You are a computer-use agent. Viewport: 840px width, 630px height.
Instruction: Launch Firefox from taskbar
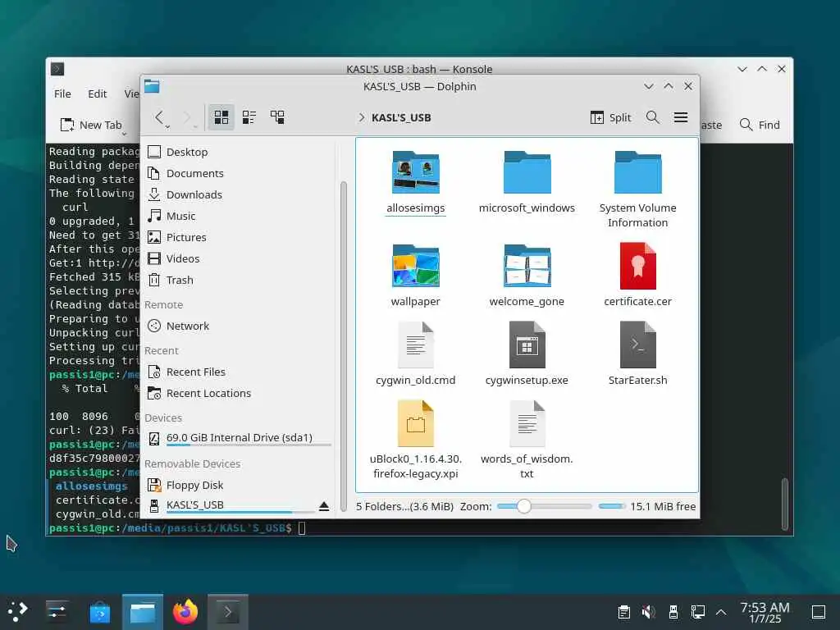click(x=185, y=612)
